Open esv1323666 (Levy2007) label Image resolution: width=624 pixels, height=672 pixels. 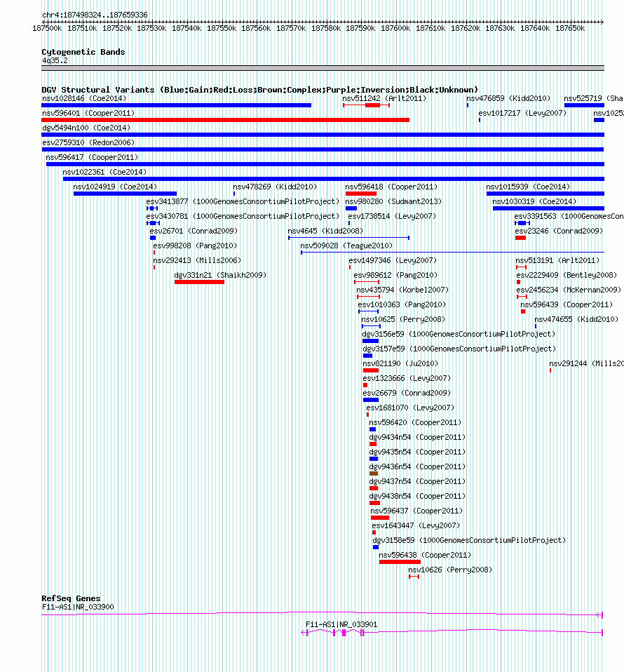coord(407,378)
